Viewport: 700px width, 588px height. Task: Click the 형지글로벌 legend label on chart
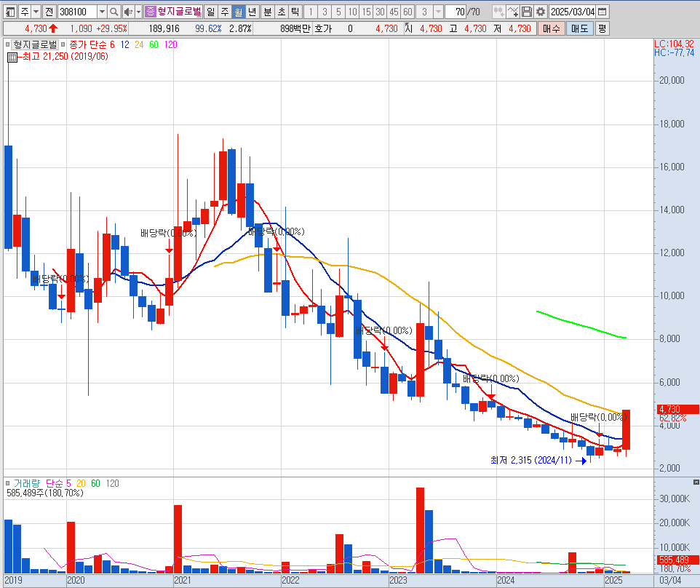pos(35,44)
